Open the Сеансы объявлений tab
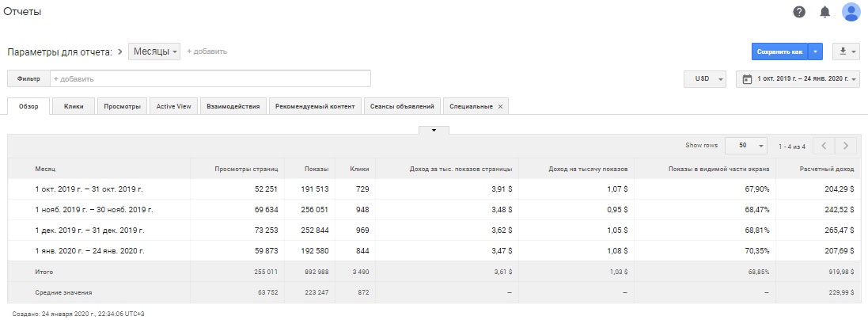 tap(402, 106)
